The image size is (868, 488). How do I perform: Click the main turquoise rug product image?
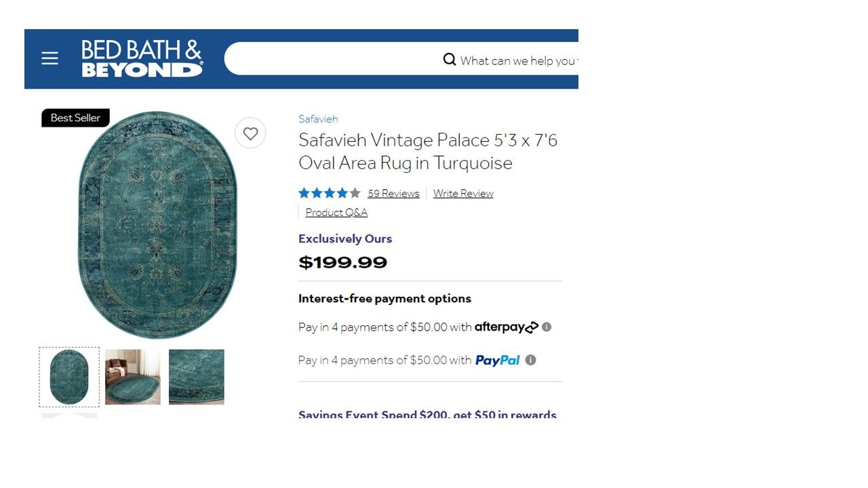click(157, 225)
